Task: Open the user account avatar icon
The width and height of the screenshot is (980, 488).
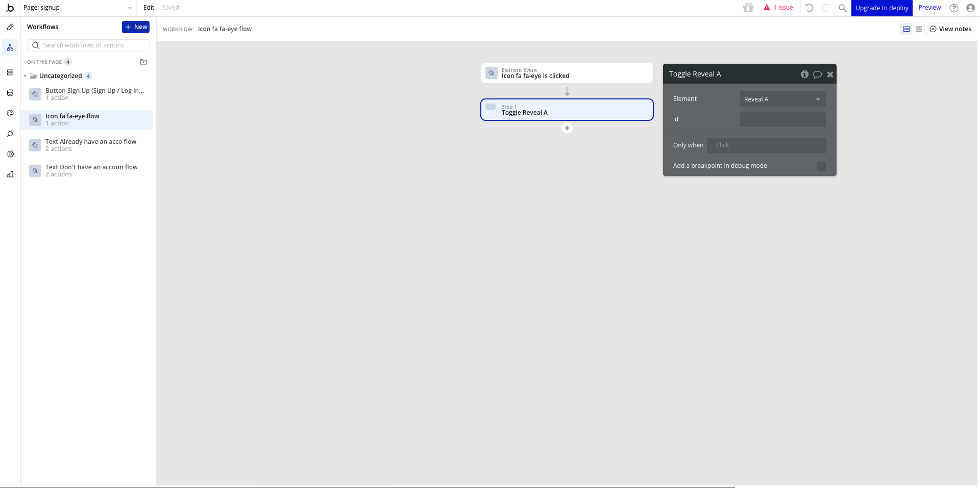Action: tap(970, 8)
